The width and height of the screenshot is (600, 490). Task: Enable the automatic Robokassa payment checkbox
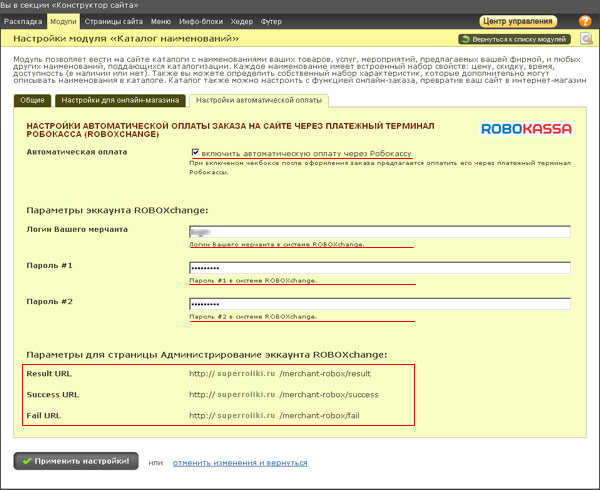click(x=195, y=152)
